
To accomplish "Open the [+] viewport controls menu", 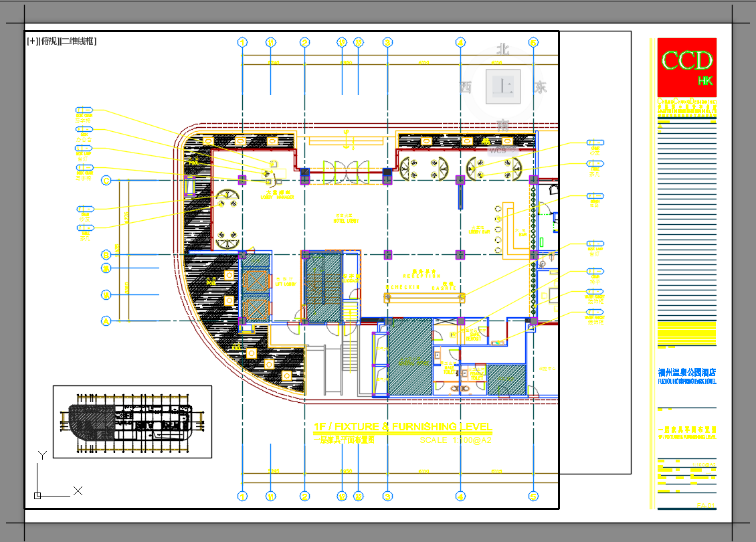I will coord(32,41).
